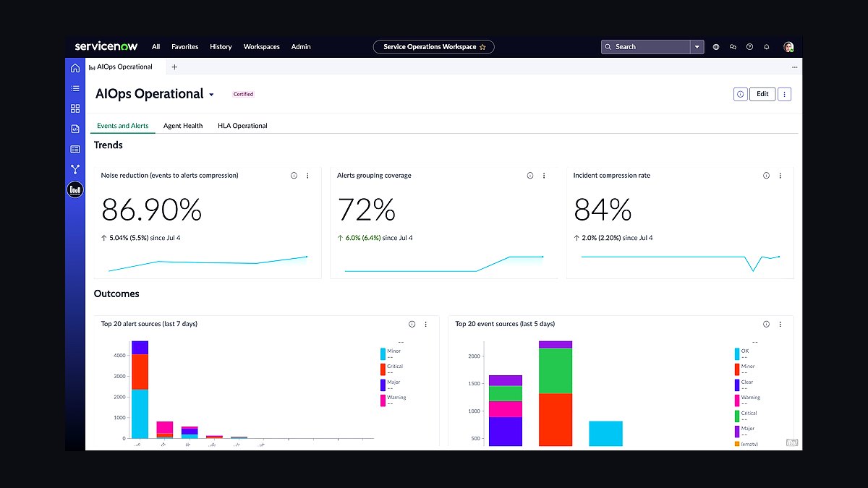The image size is (868, 488).
Task: Show dashboard info next to Edit button
Action: (x=740, y=94)
